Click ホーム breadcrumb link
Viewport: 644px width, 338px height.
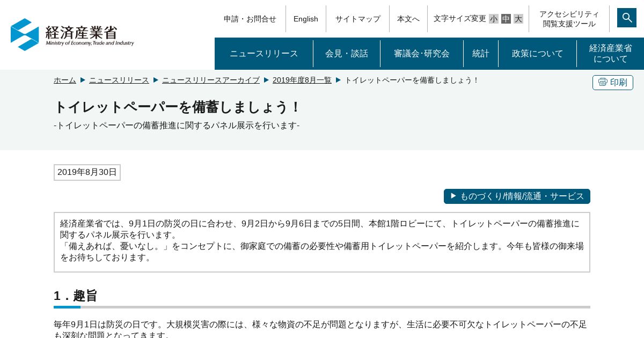pos(65,80)
